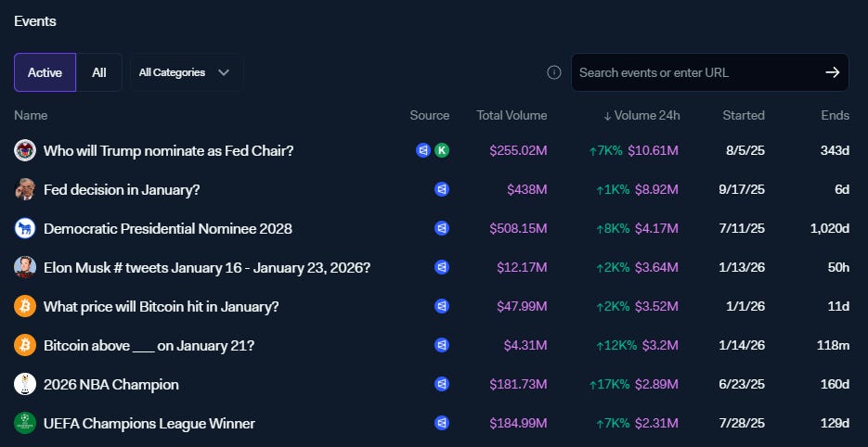Switch to the Active events filter

tap(45, 72)
